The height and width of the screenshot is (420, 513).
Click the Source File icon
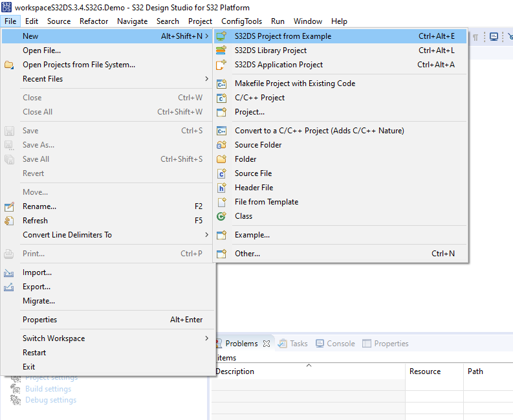221,173
